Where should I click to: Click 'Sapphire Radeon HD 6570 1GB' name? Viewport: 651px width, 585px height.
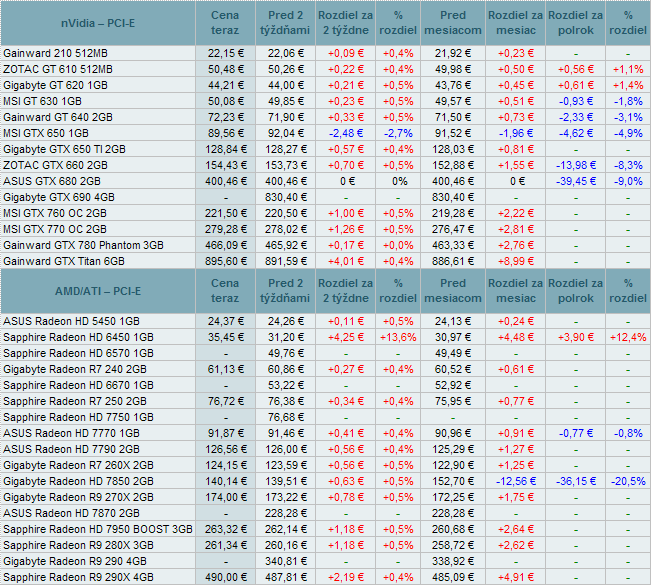[78, 353]
